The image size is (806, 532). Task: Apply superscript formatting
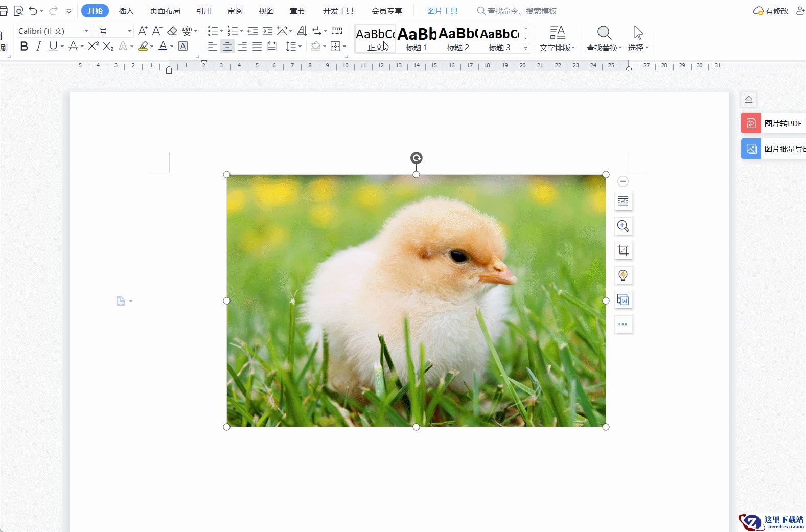coord(93,47)
